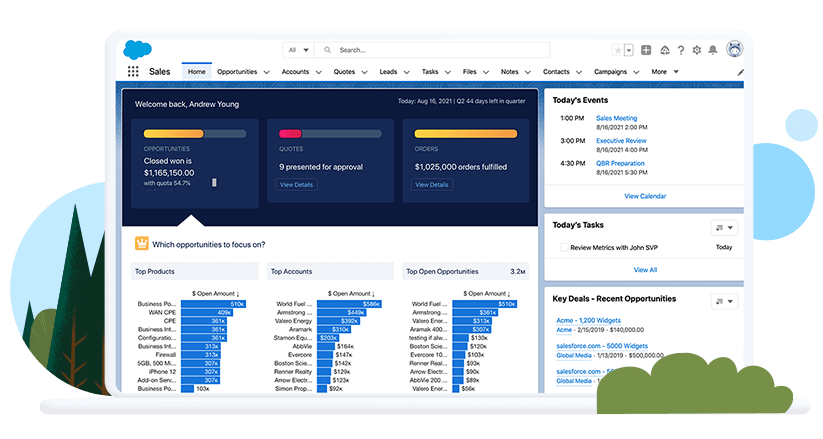
Task: Select the Home tab
Action: point(197,72)
